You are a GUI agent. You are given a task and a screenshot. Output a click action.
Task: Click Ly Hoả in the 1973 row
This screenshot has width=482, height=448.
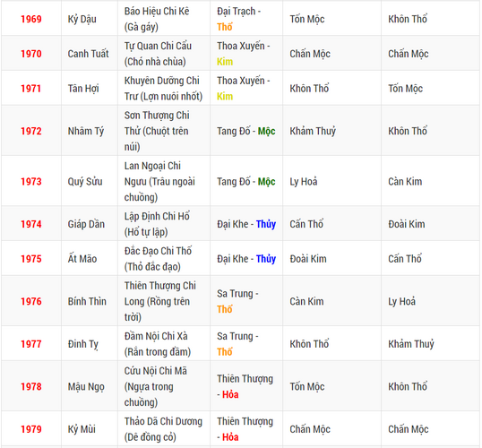[304, 181]
